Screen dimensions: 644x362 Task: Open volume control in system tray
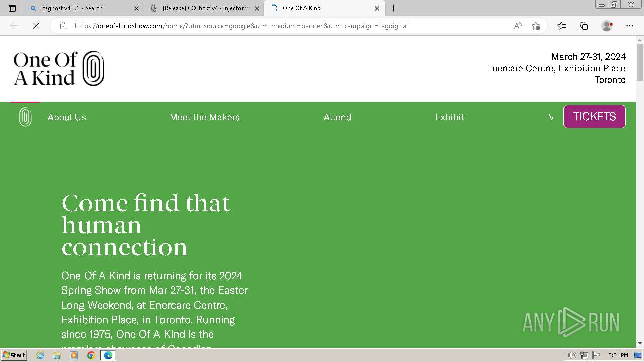tap(573, 355)
